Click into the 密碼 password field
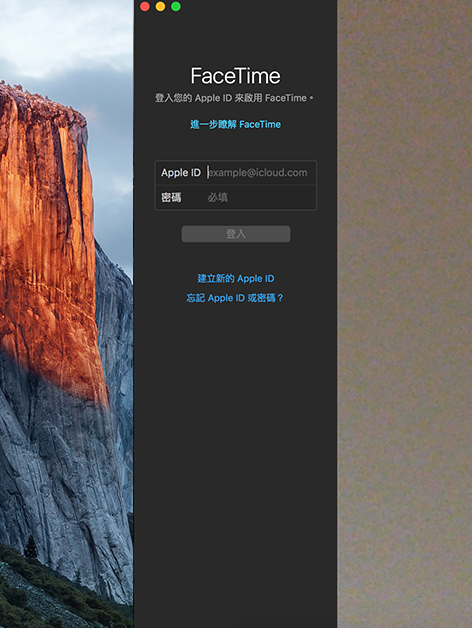Viewport: 472px width, 628px height. pyautogui.click(x=260, y=197)
